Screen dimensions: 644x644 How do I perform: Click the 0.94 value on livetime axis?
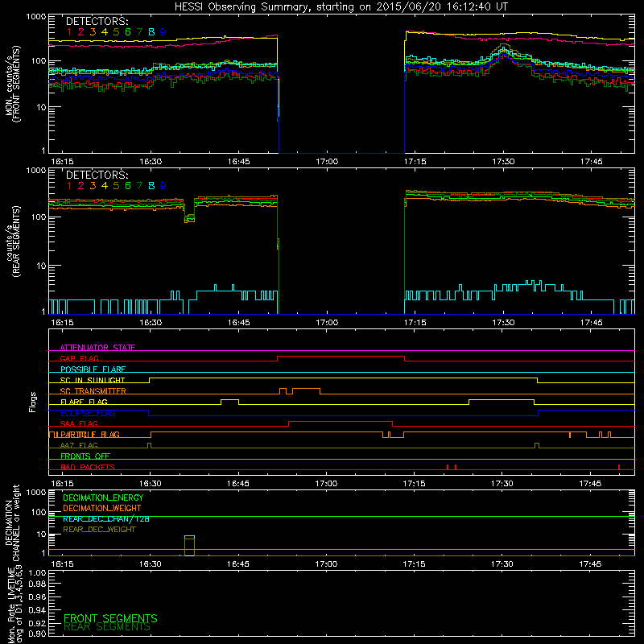click(37, 609)
